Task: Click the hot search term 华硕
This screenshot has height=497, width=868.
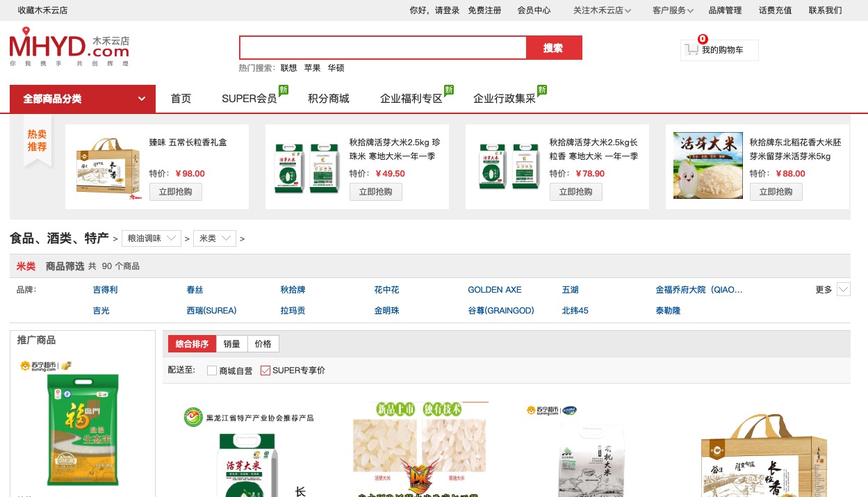Action: [336, 68]
